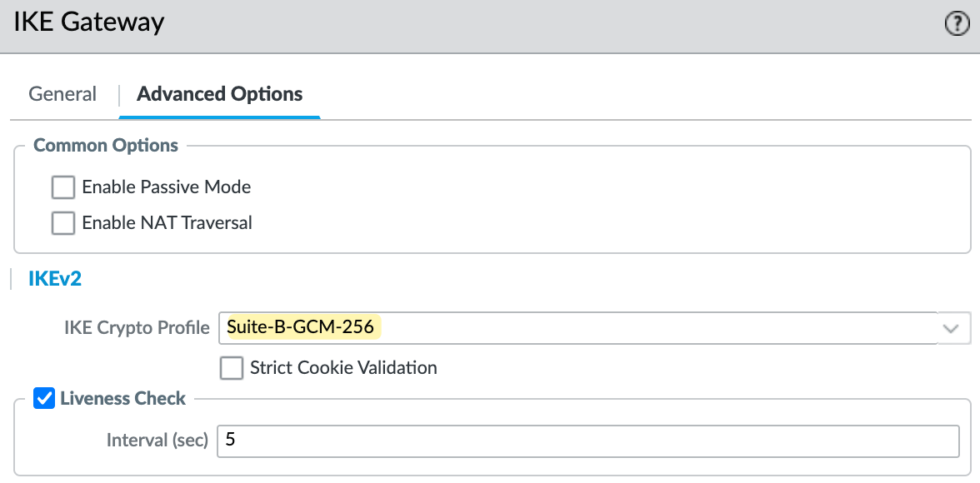Disable the Liveness Check checkbox
The image size is (980, 483).
pos(44,399)
